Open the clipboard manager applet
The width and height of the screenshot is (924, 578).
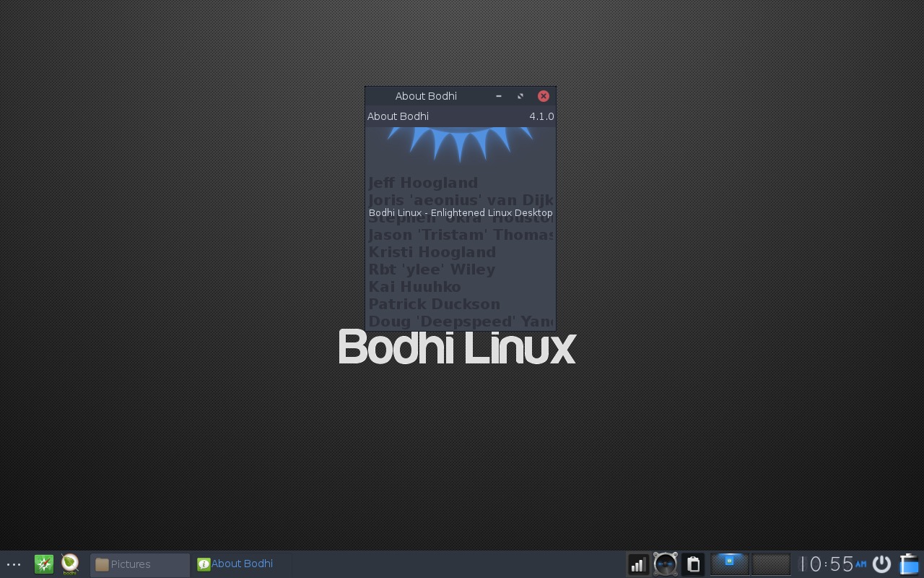692,564
